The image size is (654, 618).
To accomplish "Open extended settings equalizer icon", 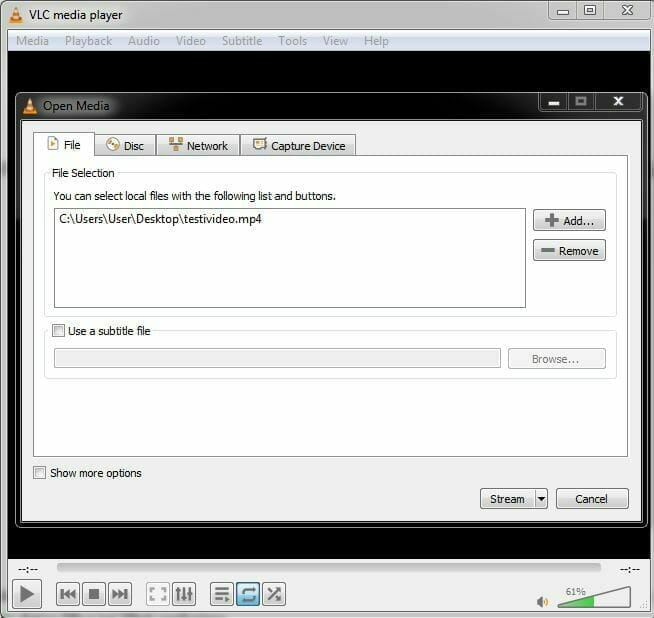I will click(184, 594).
